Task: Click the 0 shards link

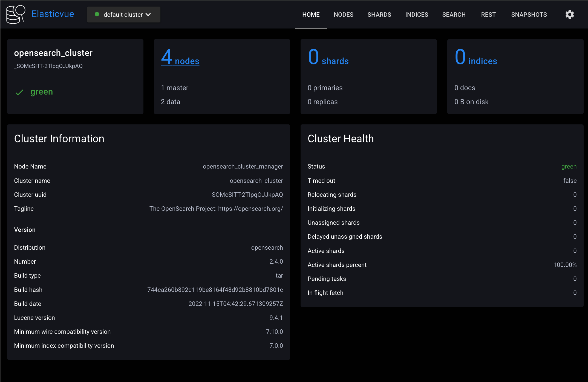Action: point(328,58)
